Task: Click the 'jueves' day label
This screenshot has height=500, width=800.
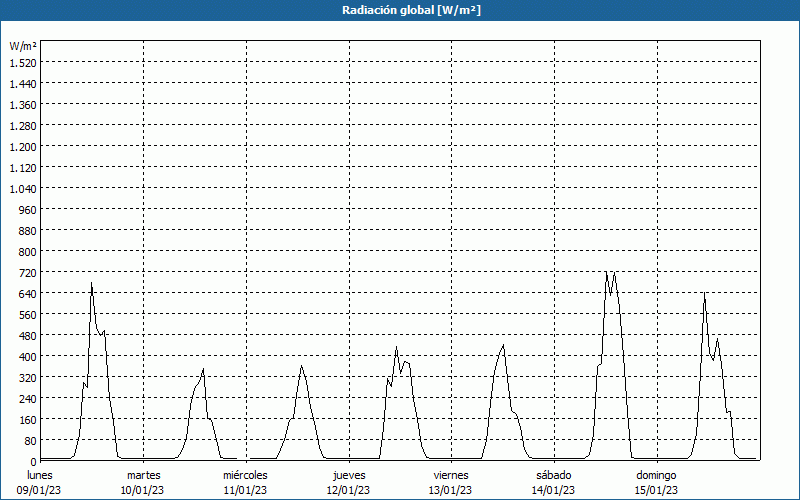Action: [349, 475]
